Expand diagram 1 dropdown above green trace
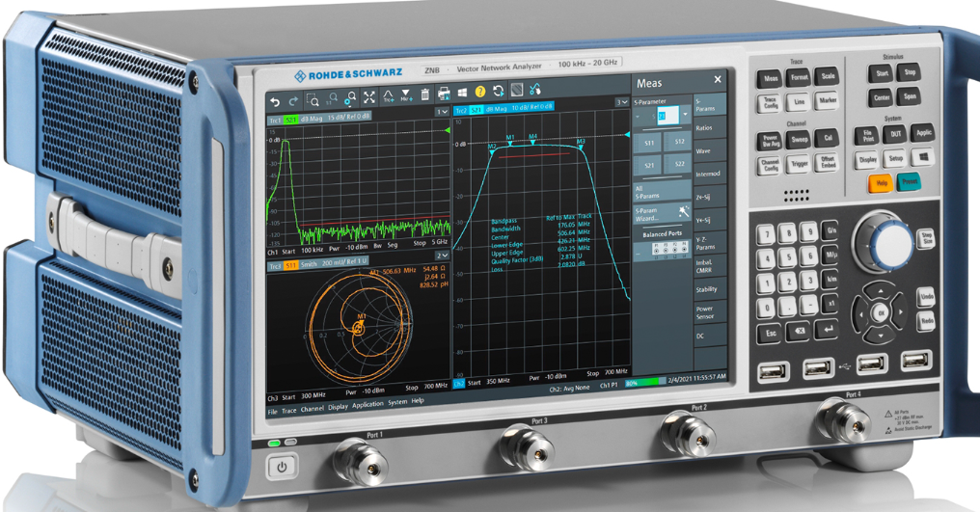This screenshot has width=980, height=512. point(443,112)
